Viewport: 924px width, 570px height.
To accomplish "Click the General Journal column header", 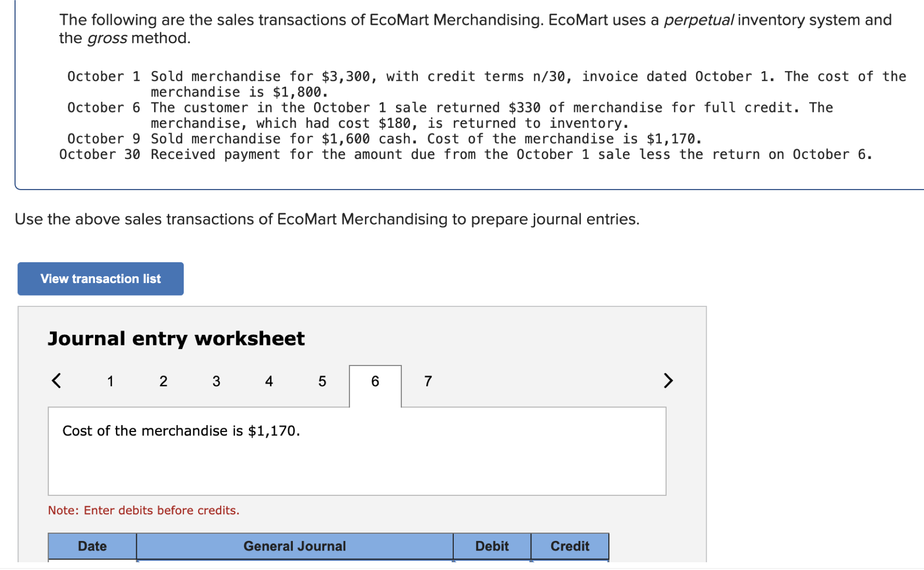I will (x=295, y=546).
